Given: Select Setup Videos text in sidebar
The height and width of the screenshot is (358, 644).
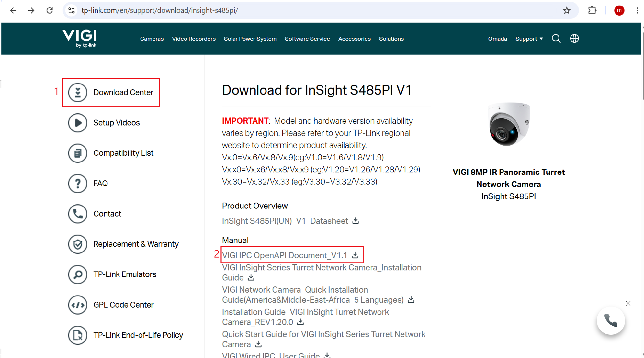Looking at the screenshot, I should pos(117,123).
